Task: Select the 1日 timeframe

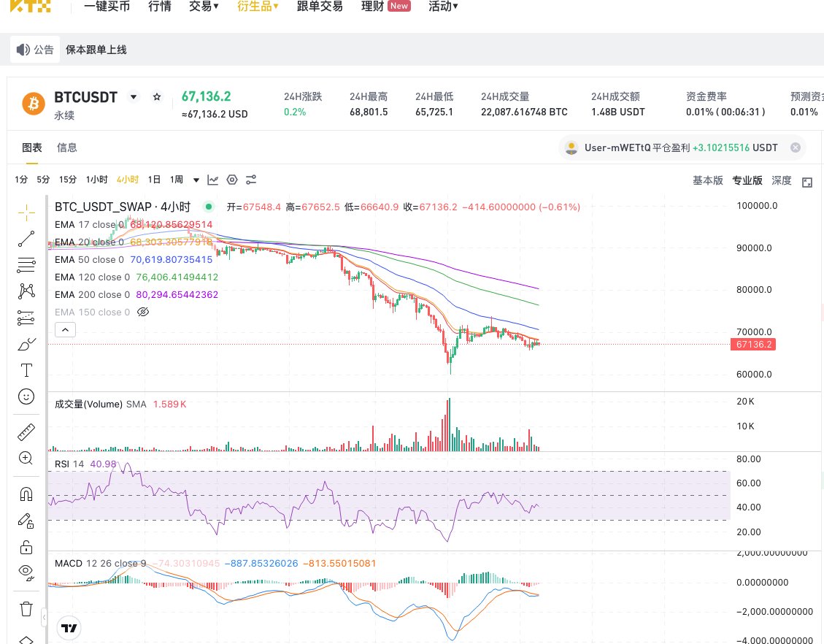Action: coord(154,179)
